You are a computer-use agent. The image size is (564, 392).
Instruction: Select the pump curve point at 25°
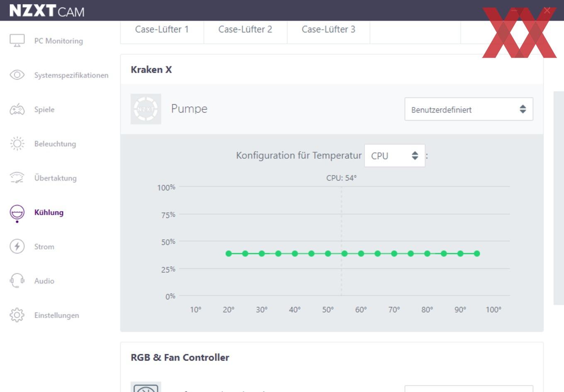[x=245, y=254]
